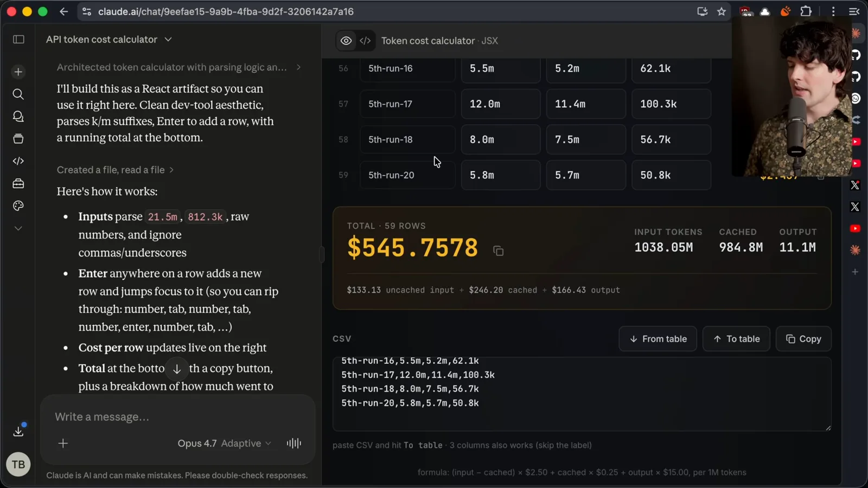This screenshot has width=868, height=488.
Task: Switch artifact to code view
Action: click(x=365, y=41)
